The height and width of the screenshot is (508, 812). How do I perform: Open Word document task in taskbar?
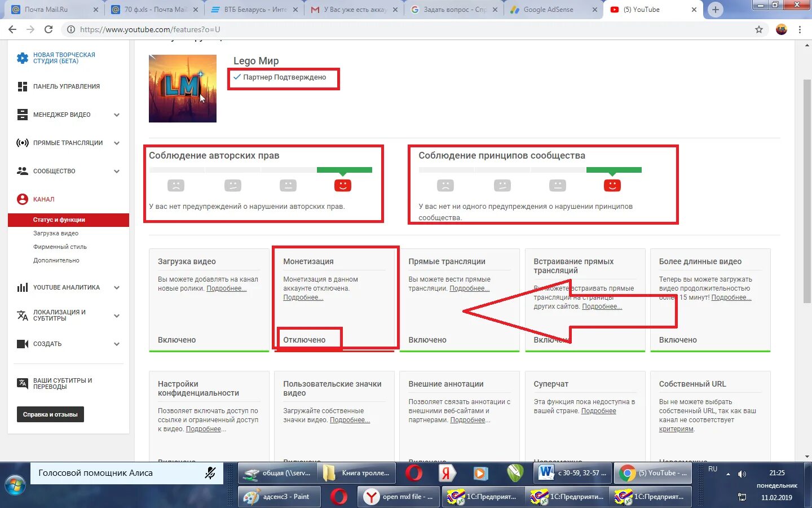(x=572, y=473)
